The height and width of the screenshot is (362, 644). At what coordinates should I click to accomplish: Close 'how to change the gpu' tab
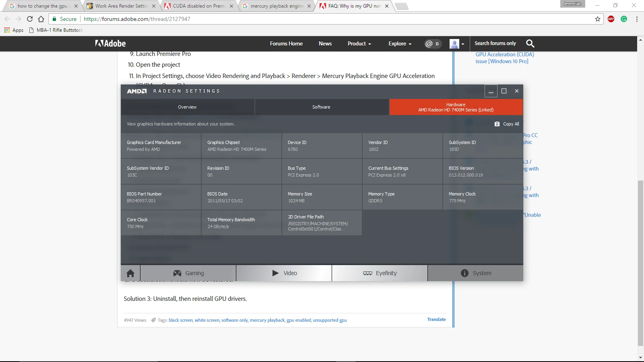coord(76,6)
